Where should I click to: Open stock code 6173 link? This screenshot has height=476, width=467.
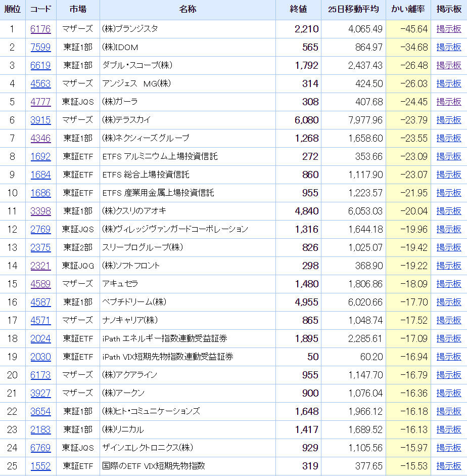40,375
